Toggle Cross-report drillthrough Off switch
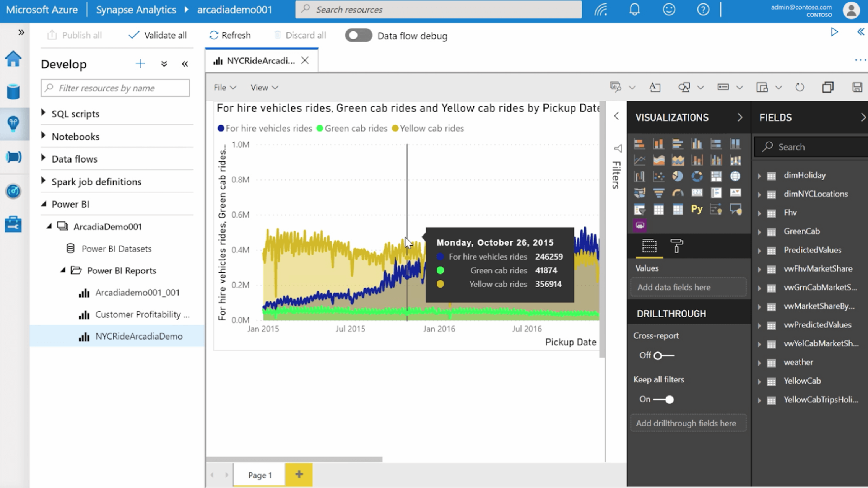The width and height of the screenshot is (868, 488). tap(663, 356)
